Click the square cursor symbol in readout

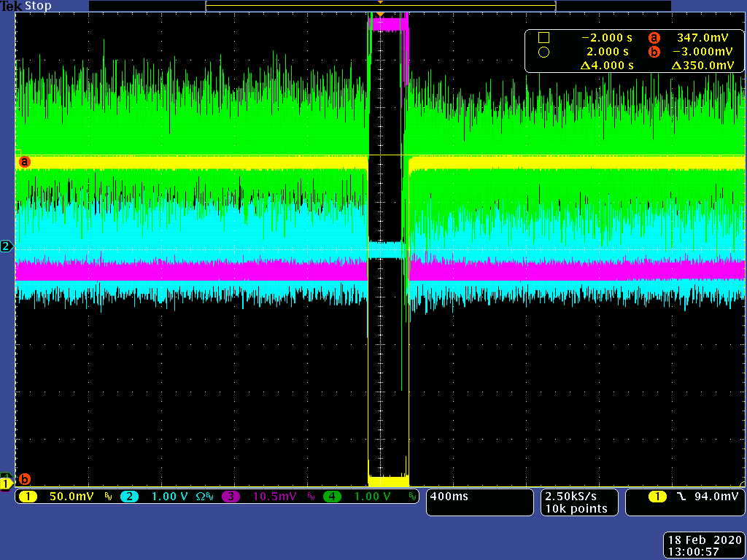(543, 38)
